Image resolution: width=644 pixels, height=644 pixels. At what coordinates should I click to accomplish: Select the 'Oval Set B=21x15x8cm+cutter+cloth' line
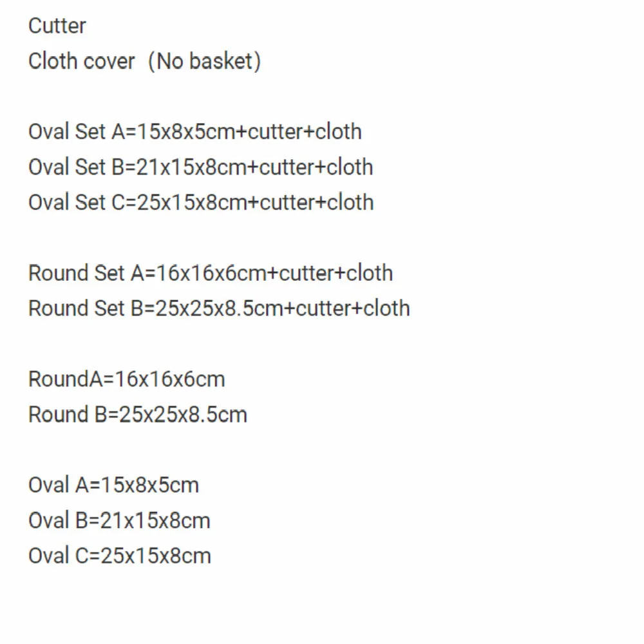[x=200, y=167]
